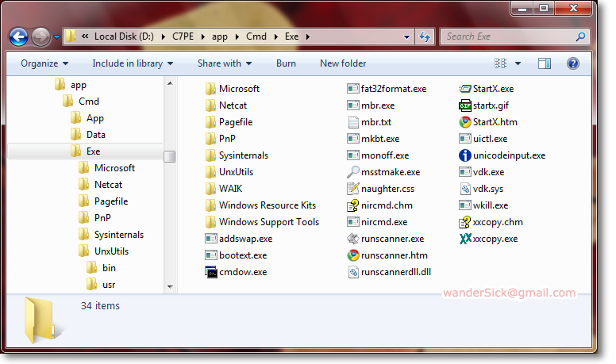This screenshot has height=364, width=616.
Task: Select Cmd in the address breadcrumb
Action: point(256,36)
